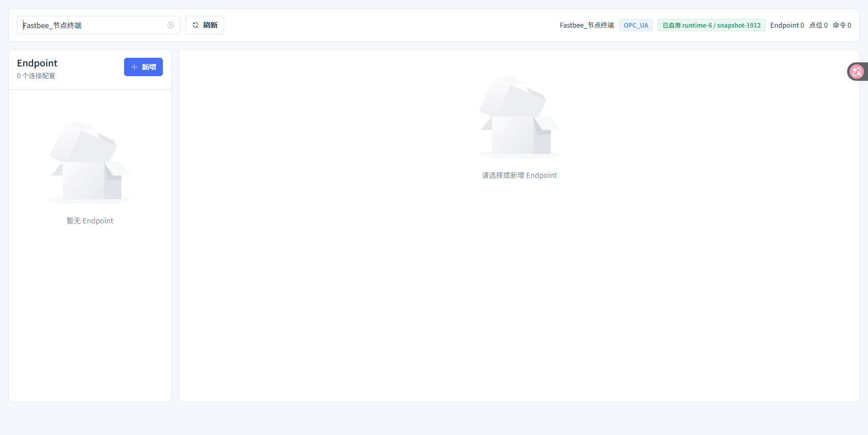
Task: Click the Endpoint panel heading
Action: (x=37, y=63)
